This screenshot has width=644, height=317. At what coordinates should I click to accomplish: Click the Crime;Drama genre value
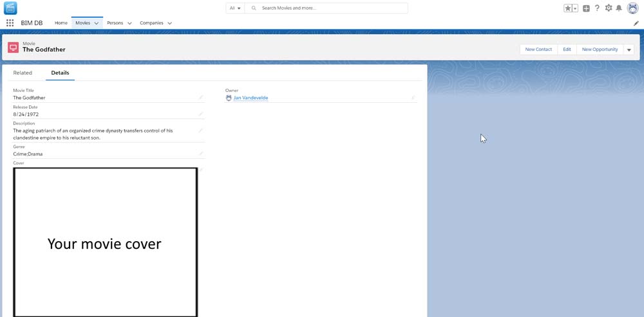28,154
